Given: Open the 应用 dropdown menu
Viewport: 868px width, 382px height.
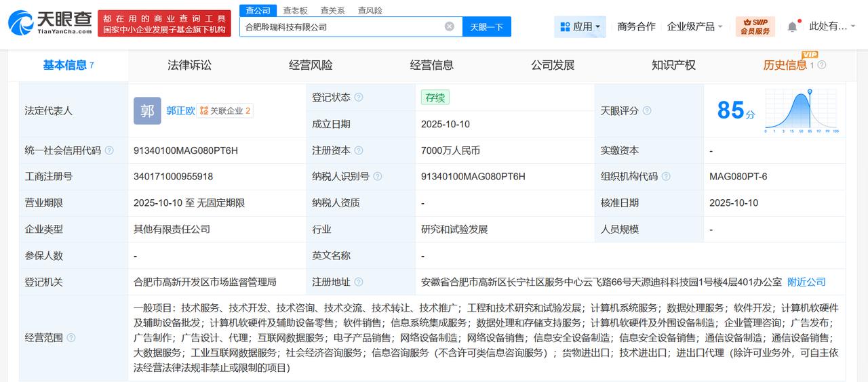Looking at the screenshot, I should tap(580, 26).
